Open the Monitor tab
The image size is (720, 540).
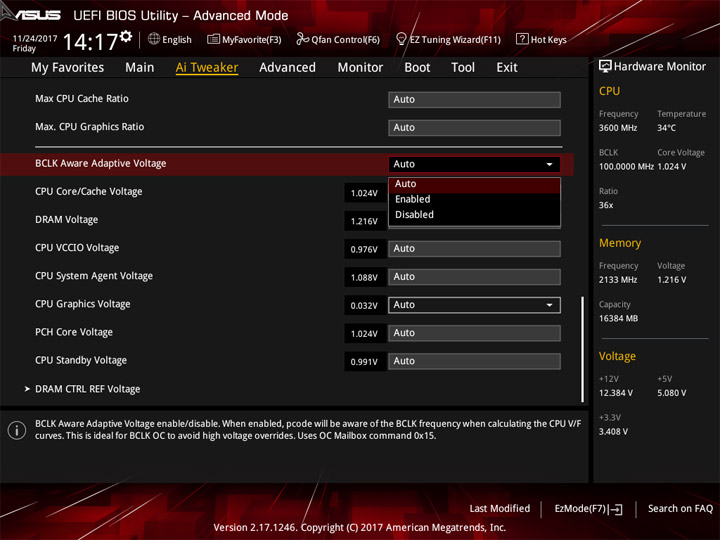pos(360,68)
